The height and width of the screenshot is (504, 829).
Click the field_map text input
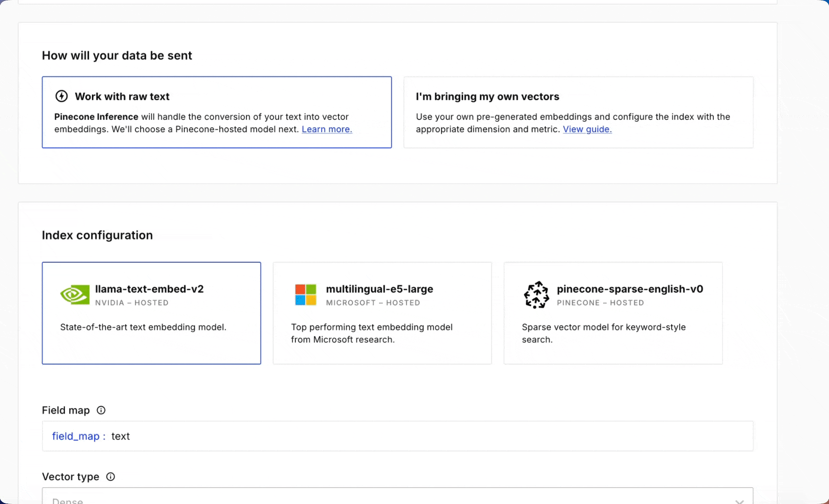coord(420,436)
